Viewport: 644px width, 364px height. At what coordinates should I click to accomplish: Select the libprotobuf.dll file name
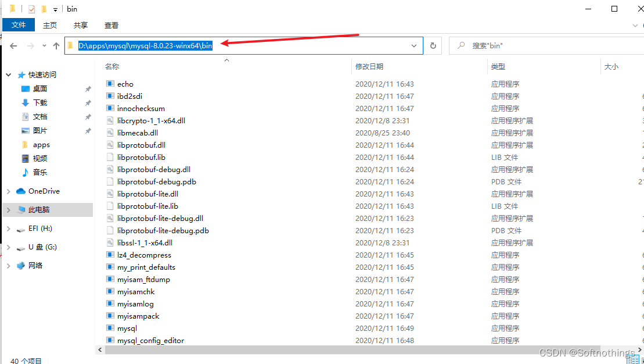(141, 145)
